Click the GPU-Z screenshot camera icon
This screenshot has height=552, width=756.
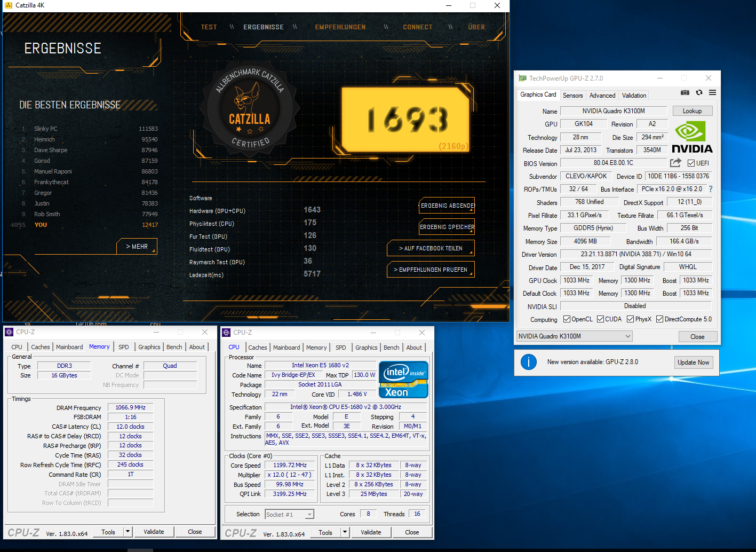click(685, 93)
